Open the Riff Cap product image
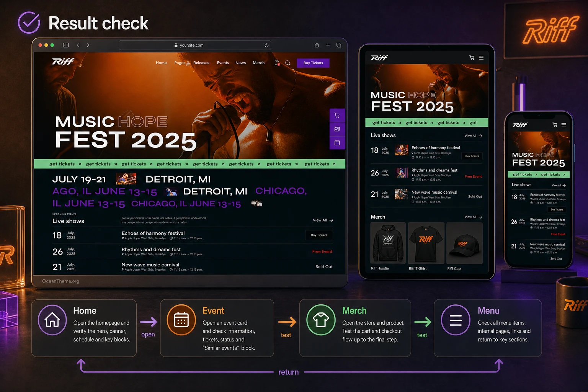Screen dimensions: 588x392 pos(465,243)
